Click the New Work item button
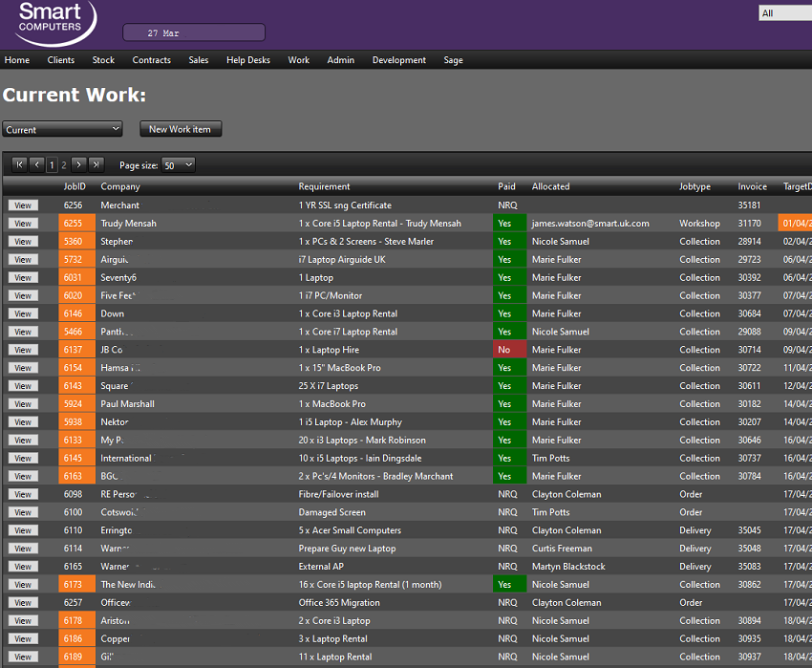Screen dimensions: 812x668 [181, 129]
